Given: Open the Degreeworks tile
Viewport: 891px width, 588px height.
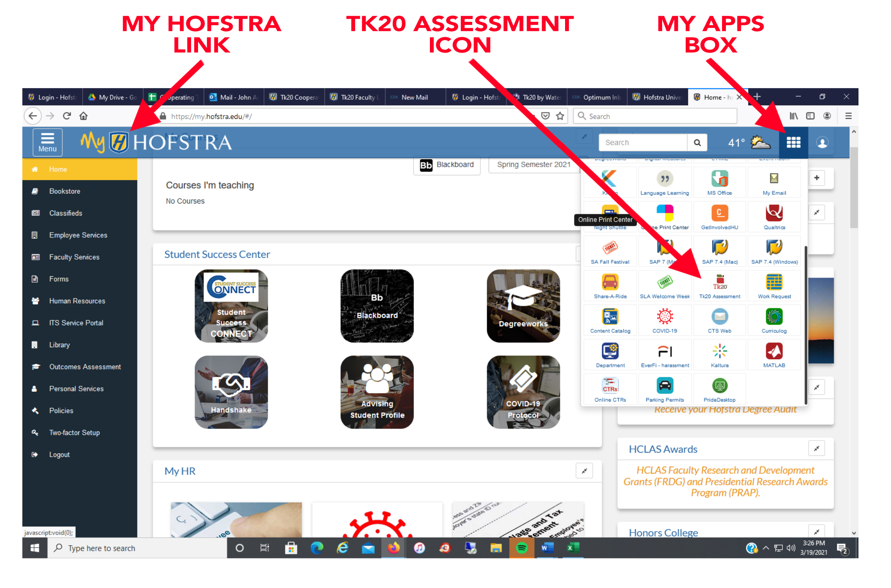Looking at the screenshot, I should (x=523, y=306).
